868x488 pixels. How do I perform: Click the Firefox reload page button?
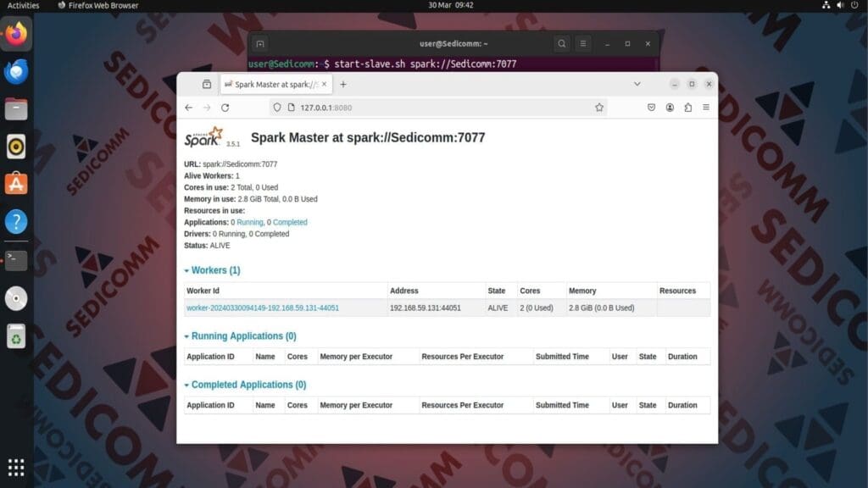[225, 108]
